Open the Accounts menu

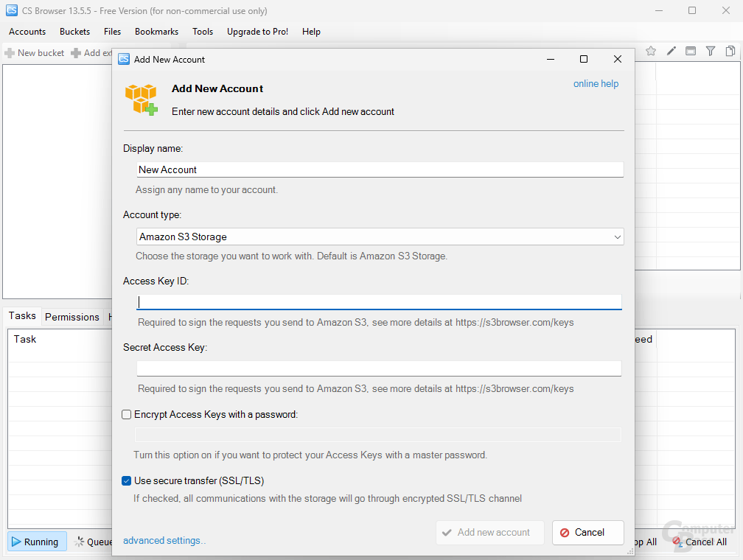[x=27, y=32]
